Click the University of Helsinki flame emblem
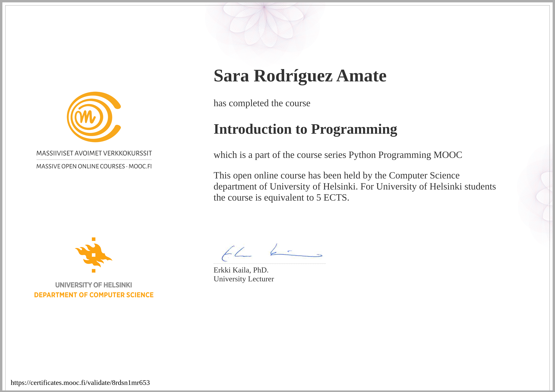This screenshot has width=555, height=392. tap(94, 255)
